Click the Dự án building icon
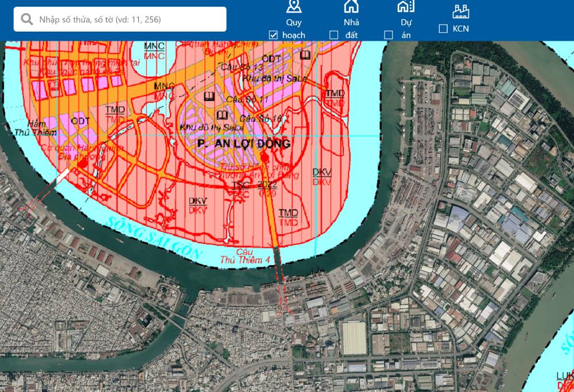 (406, 7)
